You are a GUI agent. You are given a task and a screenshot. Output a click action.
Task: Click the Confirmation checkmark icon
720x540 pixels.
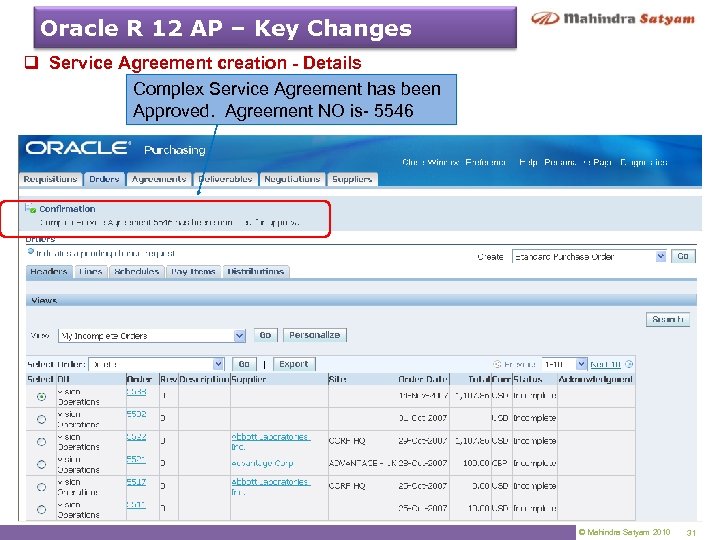click(x=30, y=208)
